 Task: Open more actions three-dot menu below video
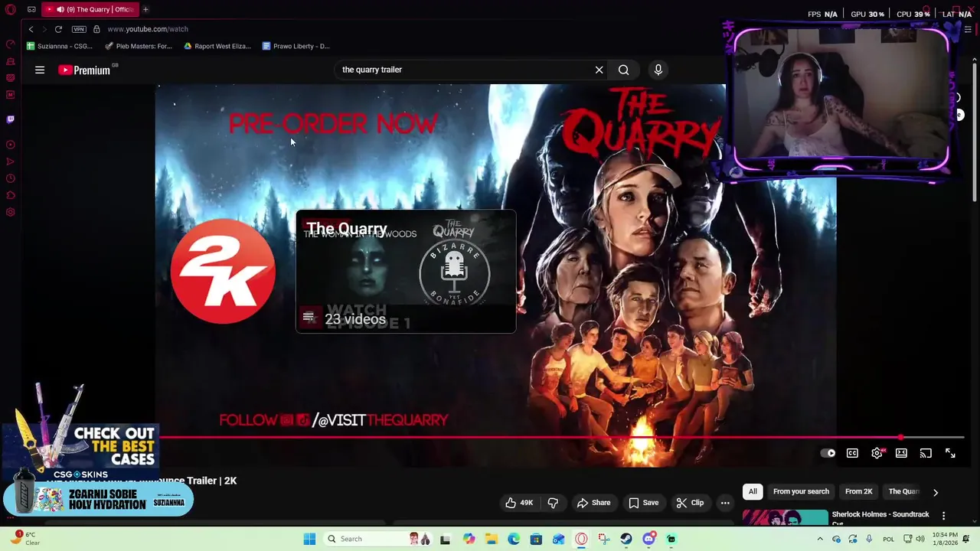click(725, 503)
